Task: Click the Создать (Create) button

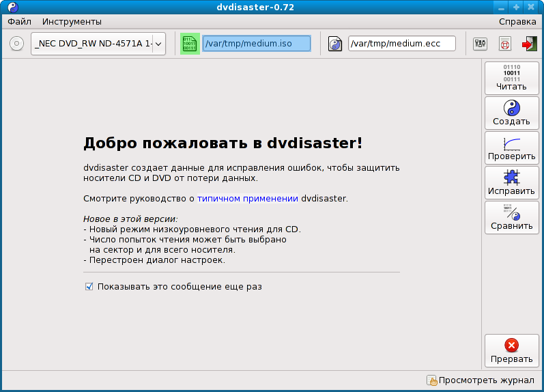Action: (x=512, y=113)
